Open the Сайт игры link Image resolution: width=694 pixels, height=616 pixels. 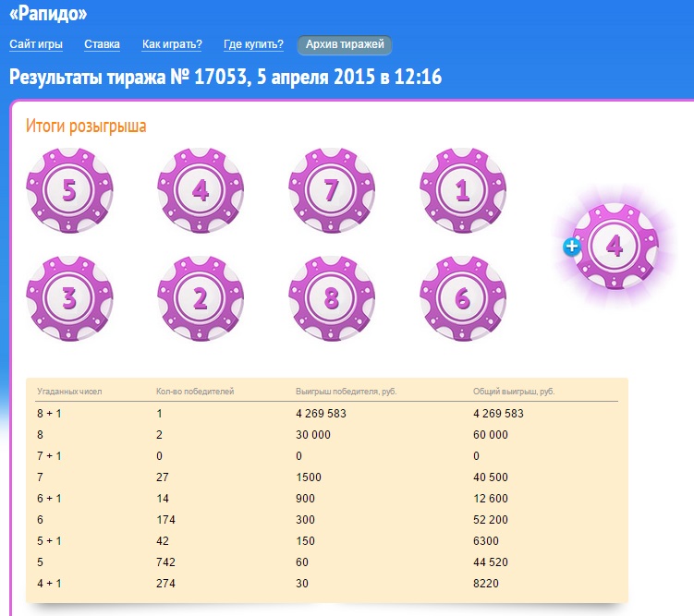[36, 44]
